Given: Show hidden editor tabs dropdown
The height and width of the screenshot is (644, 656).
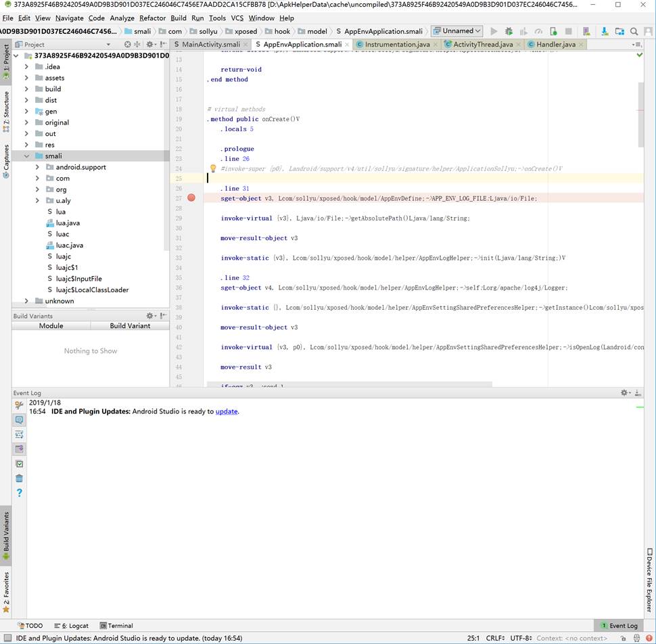Looking at the screenshot, I should click(x=637, y=45).
